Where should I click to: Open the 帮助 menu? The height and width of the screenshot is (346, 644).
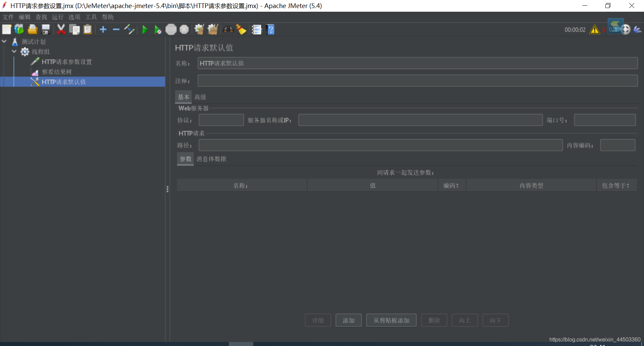[108, 17]
